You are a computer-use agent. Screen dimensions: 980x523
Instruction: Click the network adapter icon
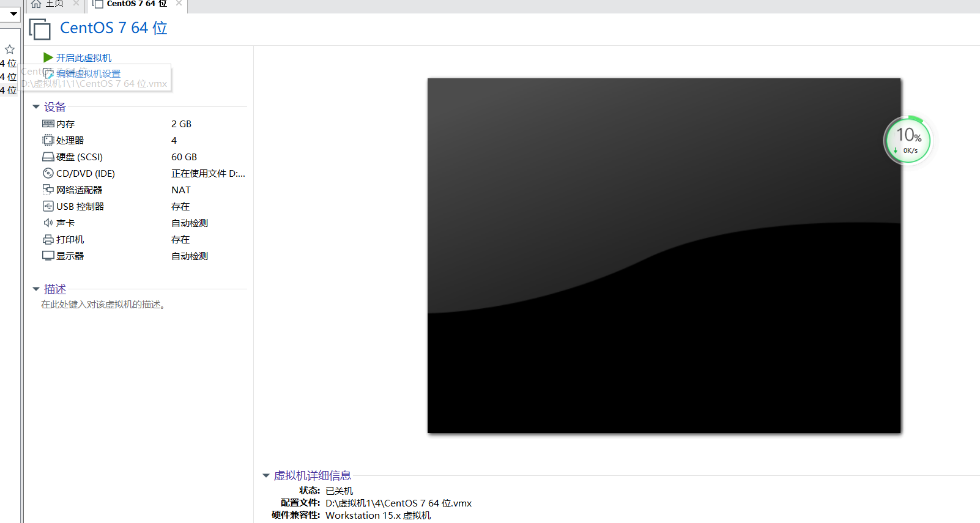pos(48,190)
